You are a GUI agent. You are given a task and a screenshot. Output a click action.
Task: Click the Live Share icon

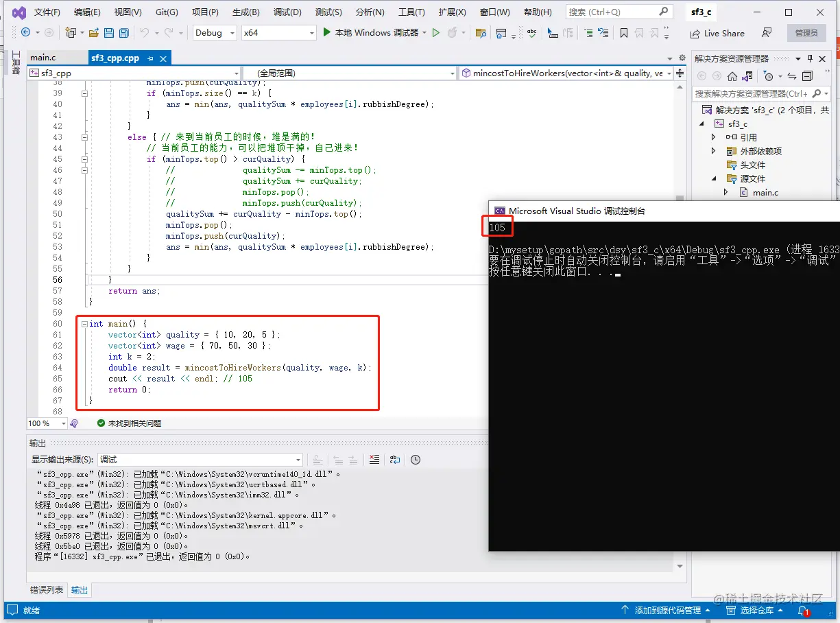pos(694,34)
